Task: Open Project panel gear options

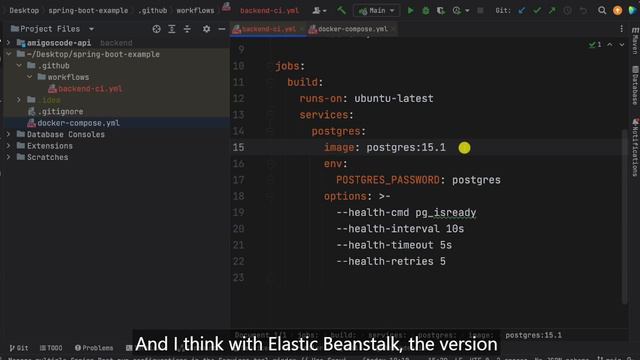Action: coord(207,29)
